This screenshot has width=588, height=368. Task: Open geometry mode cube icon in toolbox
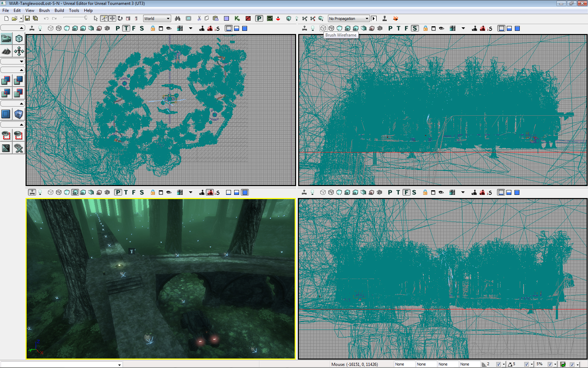pos(19,38)
